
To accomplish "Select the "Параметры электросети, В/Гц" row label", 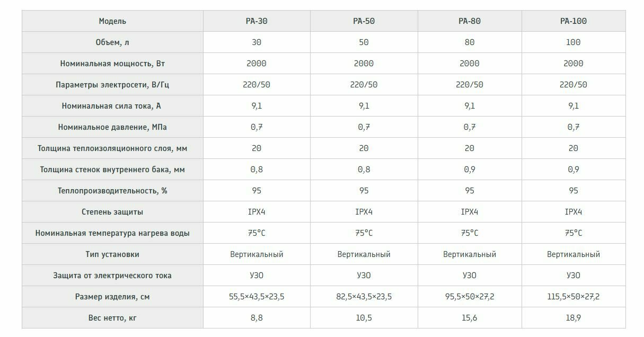I will [112, 85].
